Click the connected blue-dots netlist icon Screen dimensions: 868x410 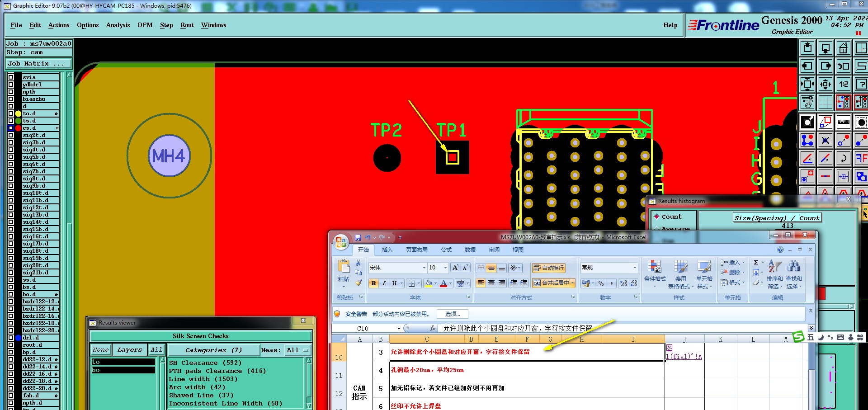tap(807, 140)
